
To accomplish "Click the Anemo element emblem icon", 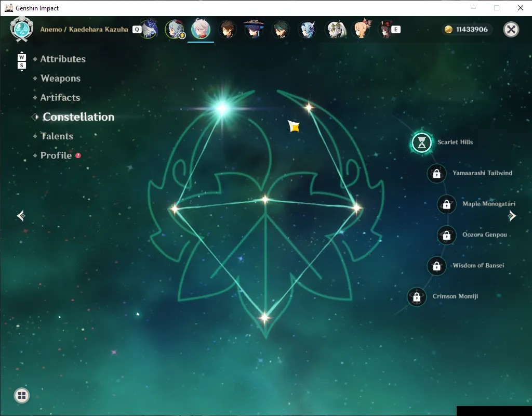I will [22, 29].
